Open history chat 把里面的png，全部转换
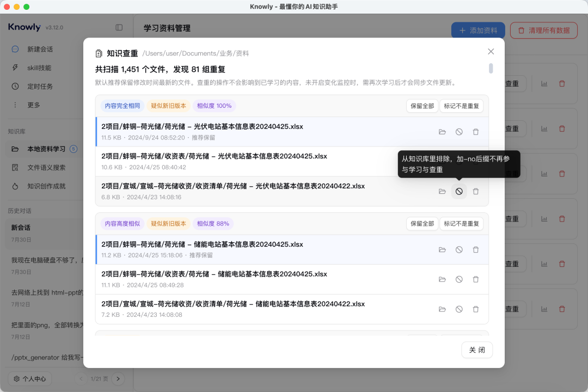The height and width of the screenshot is (392, 588). 45,330
